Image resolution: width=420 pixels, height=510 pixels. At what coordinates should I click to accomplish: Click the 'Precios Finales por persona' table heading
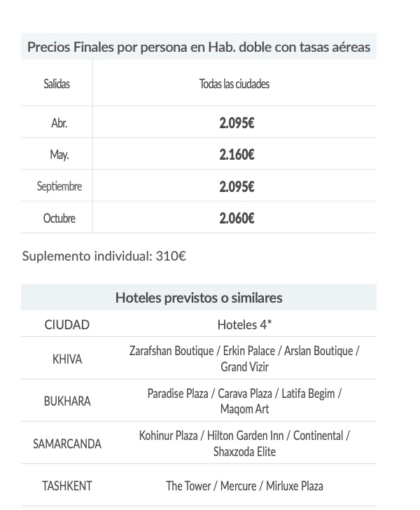click(x=199, y=47)
